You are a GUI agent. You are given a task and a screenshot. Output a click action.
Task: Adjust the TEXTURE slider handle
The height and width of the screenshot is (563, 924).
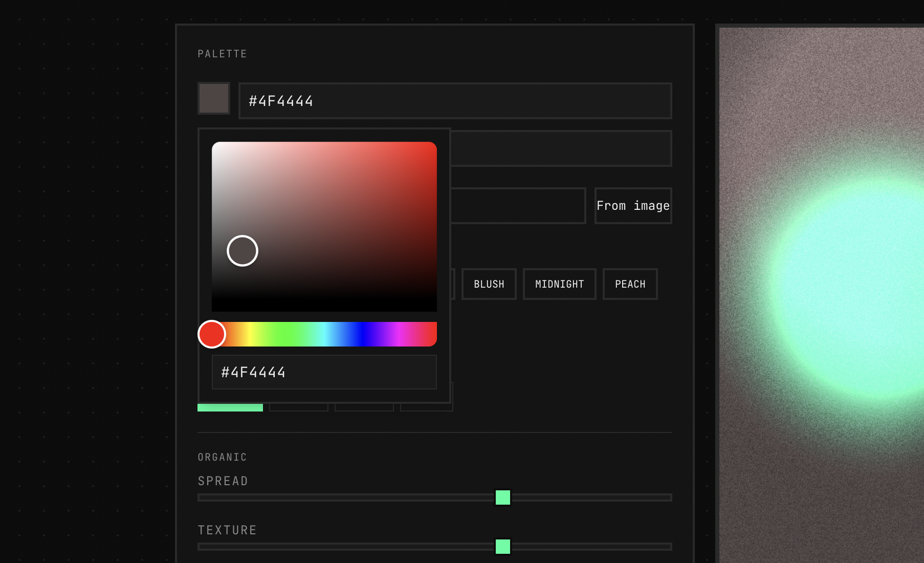click(x=503, y=546)
